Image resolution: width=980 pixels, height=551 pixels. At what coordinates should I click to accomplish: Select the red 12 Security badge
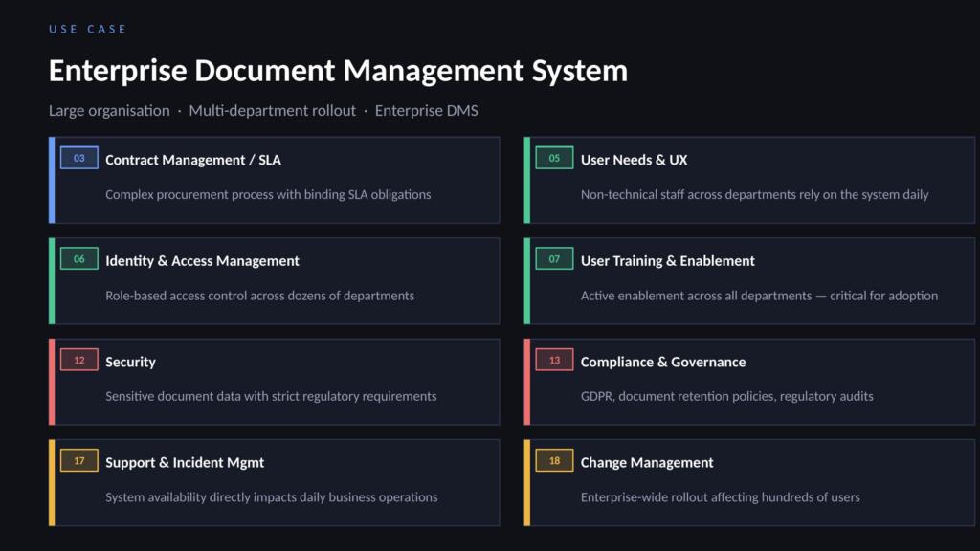point(78,361)
